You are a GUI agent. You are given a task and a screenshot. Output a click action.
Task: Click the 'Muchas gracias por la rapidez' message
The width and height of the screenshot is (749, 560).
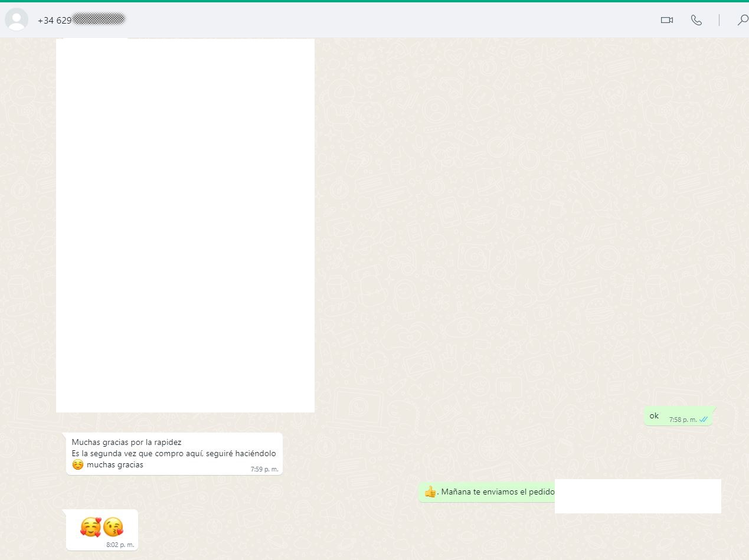(x=174, y=453)
